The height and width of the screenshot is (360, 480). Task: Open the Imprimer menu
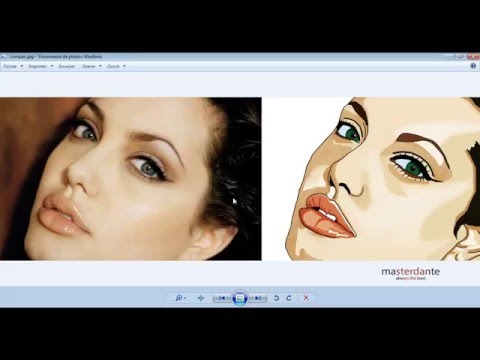pos(37,66)
